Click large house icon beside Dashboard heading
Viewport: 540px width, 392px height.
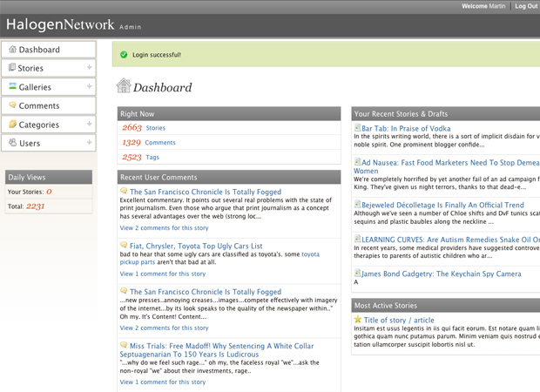coord(124,85)
